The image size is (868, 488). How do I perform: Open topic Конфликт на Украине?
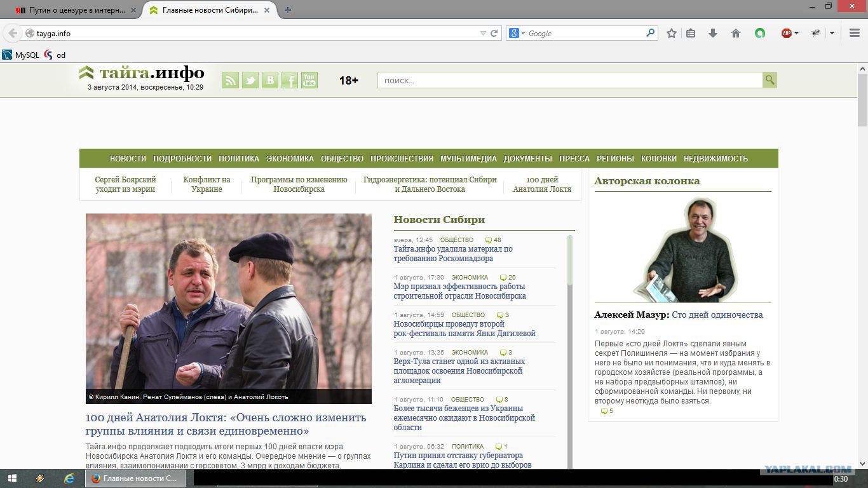(207, 184)
